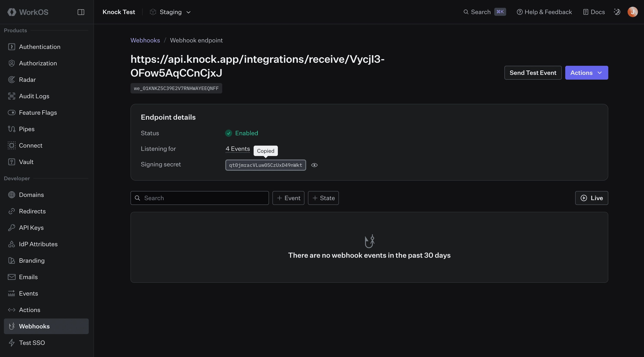644x357 pixels.
Task: Open the Branding settings
Action: pyautogui.click(x=32, y=261)
